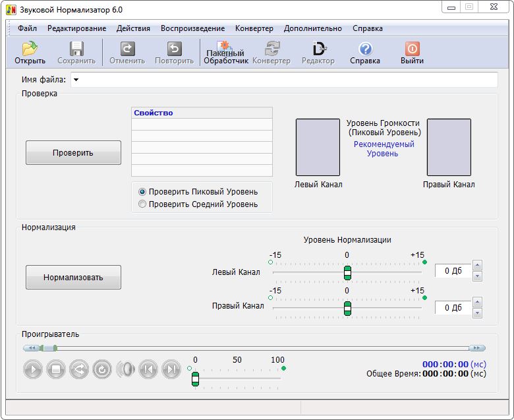Click the application icon in the title bar

(11, 10)
